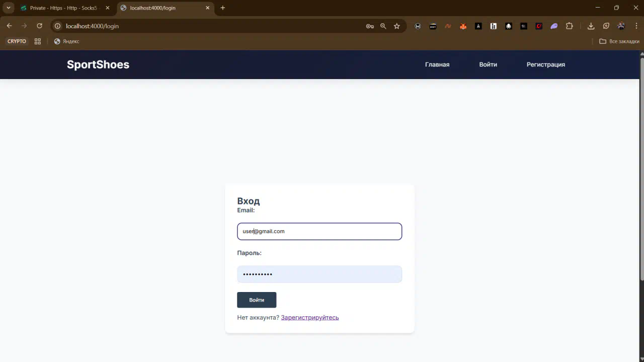Go to Главная in the navbar
Screen dimensions: 644x362
(x=437, y=64)
